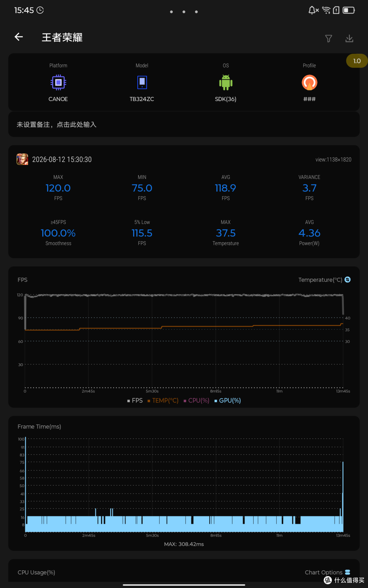Screen dimensions: 368x588
Task: Tap the battery status bar icon
Action: [349, 10]
